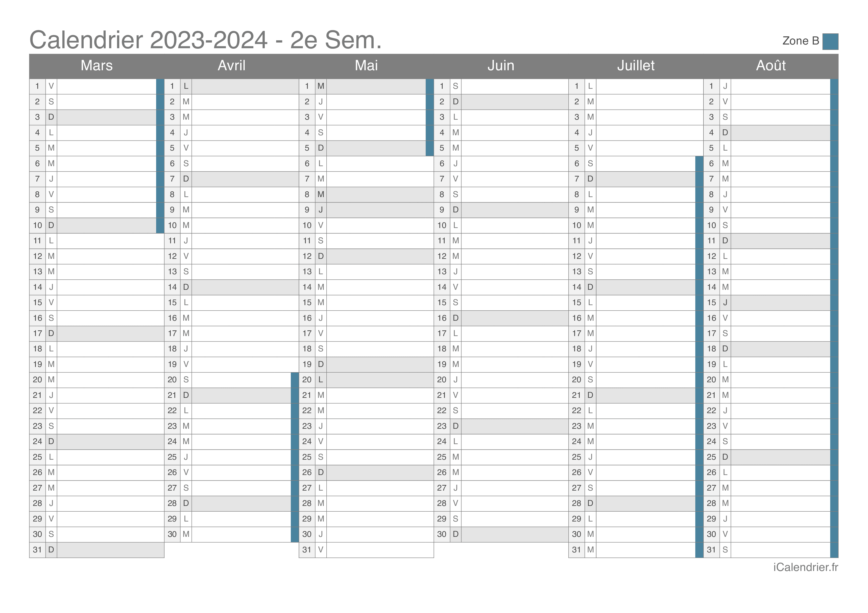Click the Mai 26 D row

click(x=366, y=473)
